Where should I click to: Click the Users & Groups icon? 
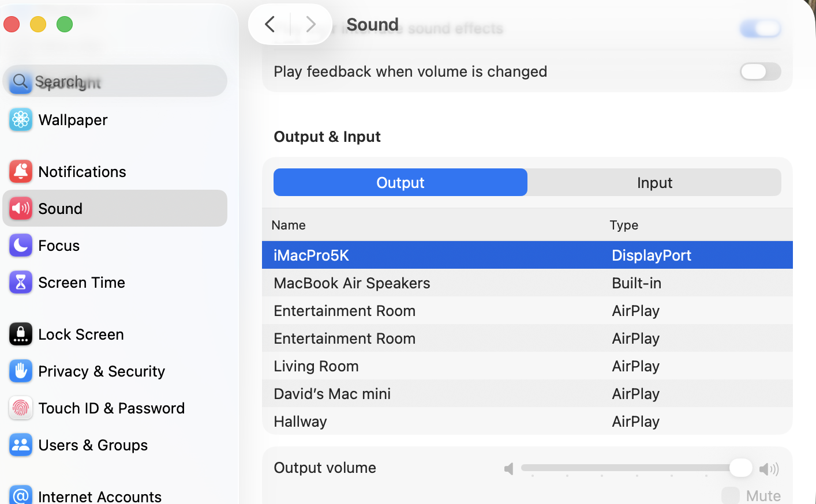pos(21,445)
